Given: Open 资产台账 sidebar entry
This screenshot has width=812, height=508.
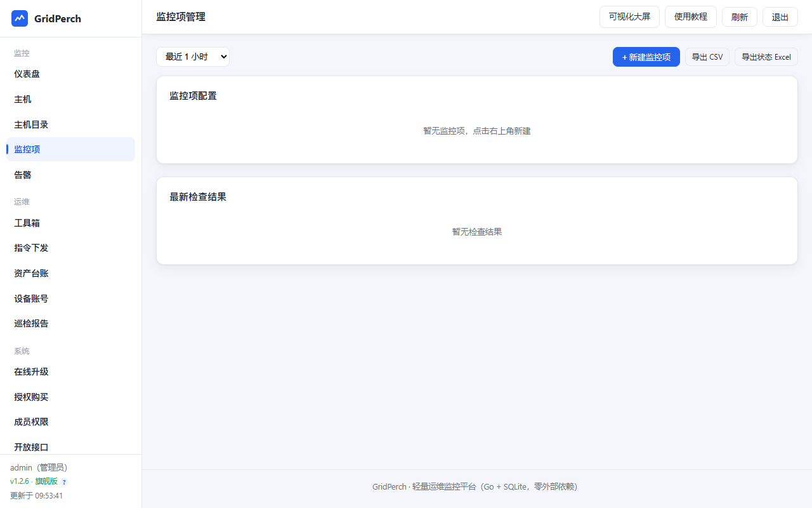Looking at the screenshot, I should point(70,273).
